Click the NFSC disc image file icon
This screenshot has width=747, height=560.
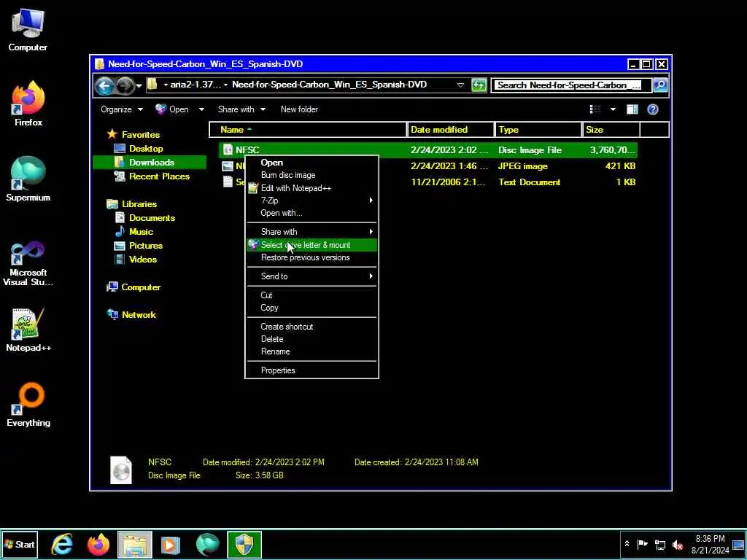coord(228,150)
